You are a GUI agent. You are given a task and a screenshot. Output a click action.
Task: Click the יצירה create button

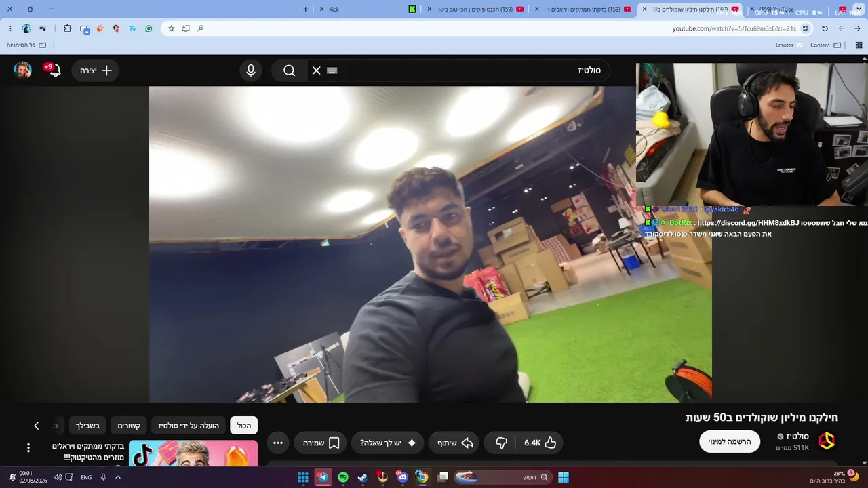point(95,70)
